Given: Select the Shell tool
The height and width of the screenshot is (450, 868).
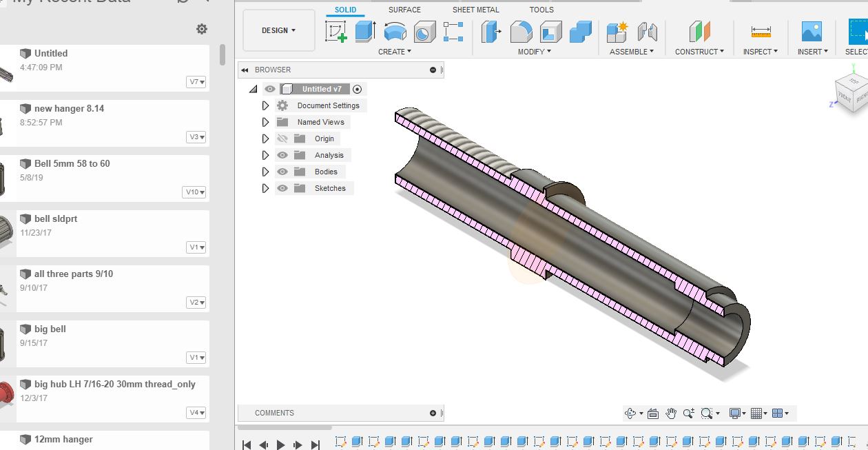Looking at the screenshot, I should point(550,32).
